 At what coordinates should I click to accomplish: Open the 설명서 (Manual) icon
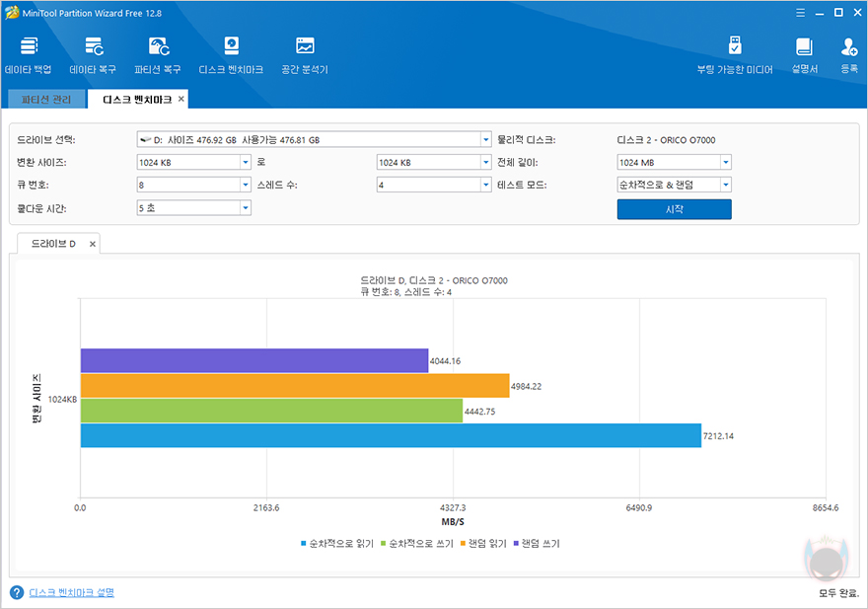tap(804, 55)
